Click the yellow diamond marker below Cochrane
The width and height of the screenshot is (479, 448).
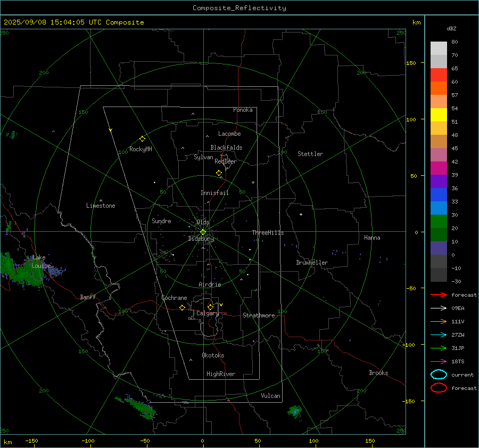182,307
